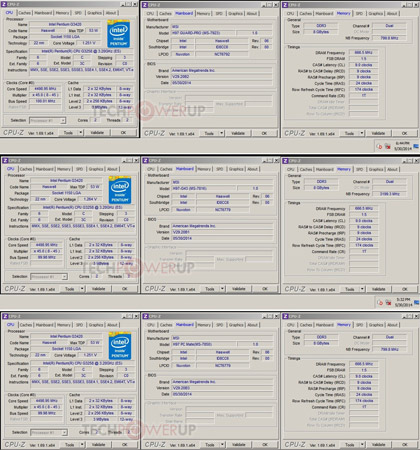
Task: Open Graphics tab in H97-G43 mainboard window
Action: 236,169
